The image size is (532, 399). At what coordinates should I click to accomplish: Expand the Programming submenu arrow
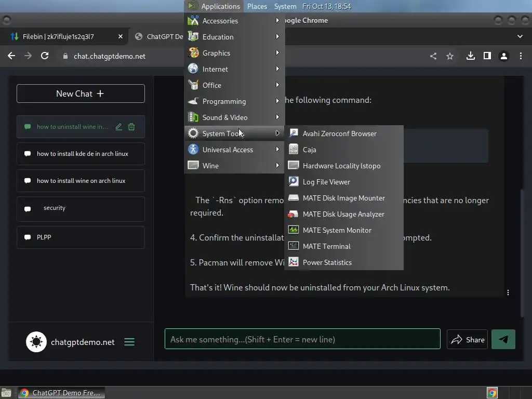(277, 101)
